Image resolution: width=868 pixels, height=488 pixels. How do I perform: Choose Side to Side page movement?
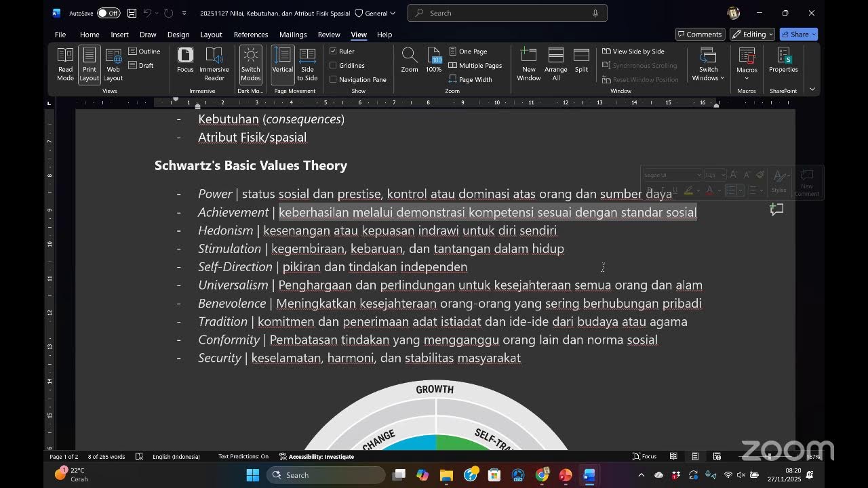tap(307, 64)
